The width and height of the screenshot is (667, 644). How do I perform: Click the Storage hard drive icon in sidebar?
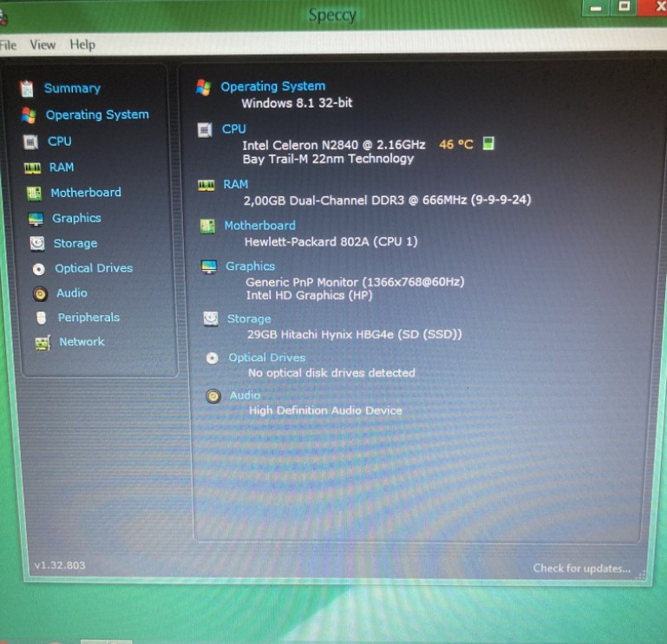click(37, 244)
